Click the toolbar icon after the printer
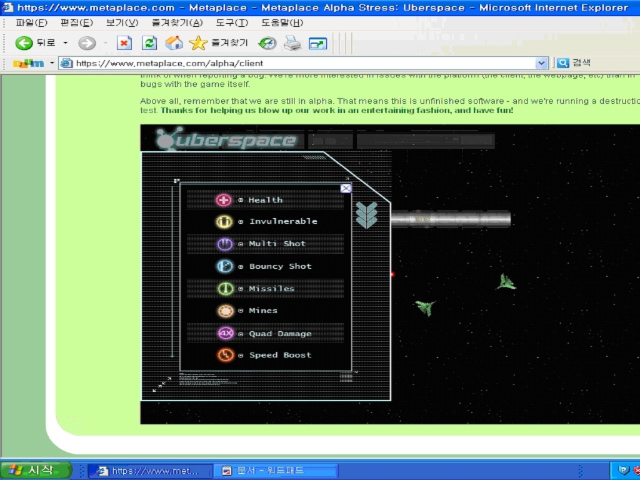 318,43
